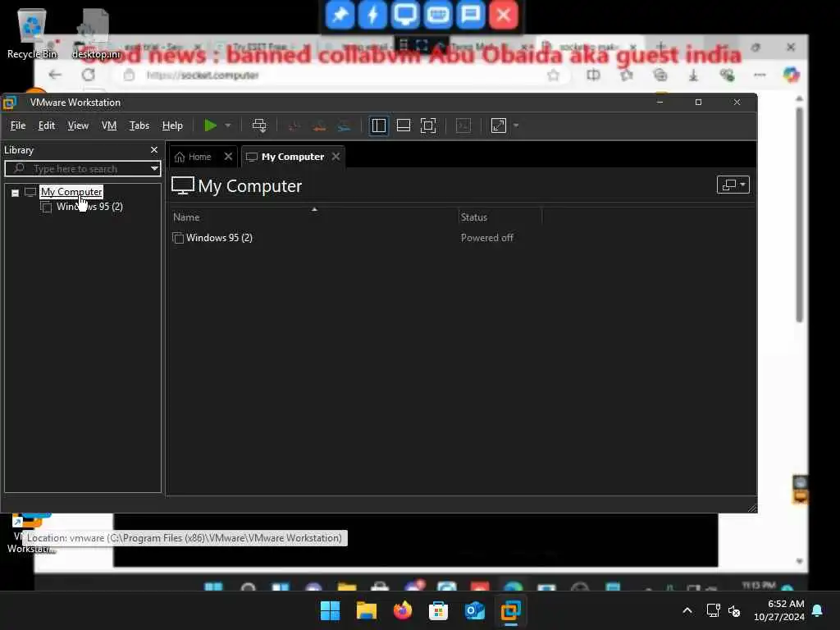840x630 pixels.
Task: Click browser back arrow behind VMware
Action: (x=55, y=75)
